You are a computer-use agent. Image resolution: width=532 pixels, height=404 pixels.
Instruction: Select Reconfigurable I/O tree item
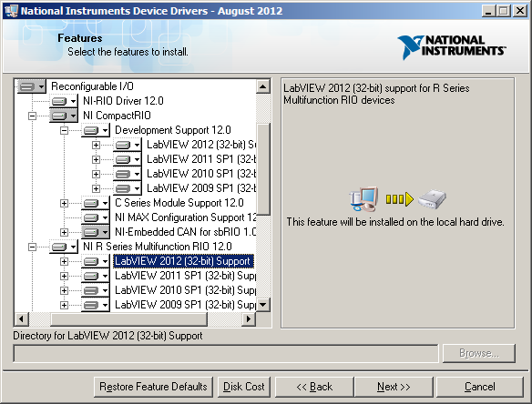coord(92,86)
